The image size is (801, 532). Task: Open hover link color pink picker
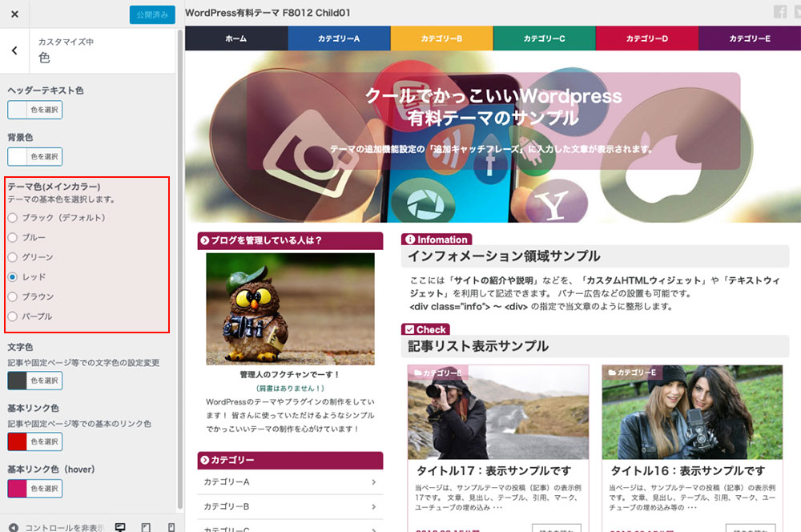coord(34,489)
